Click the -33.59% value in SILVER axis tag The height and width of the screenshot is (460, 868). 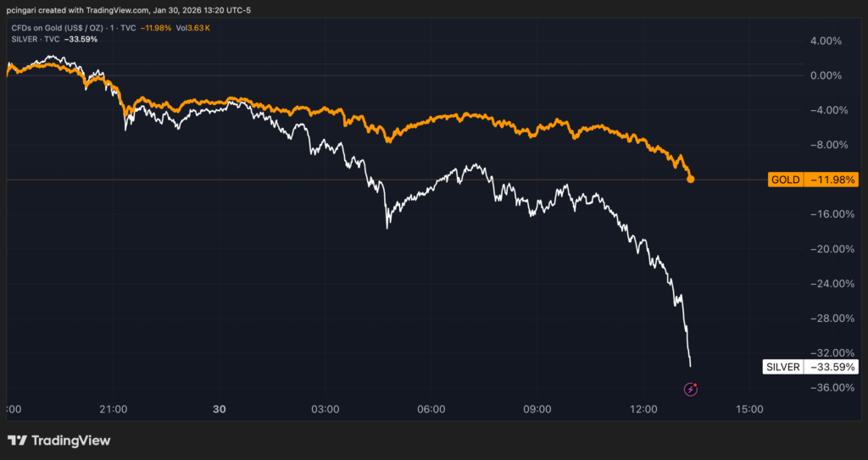tap(832, 367)
